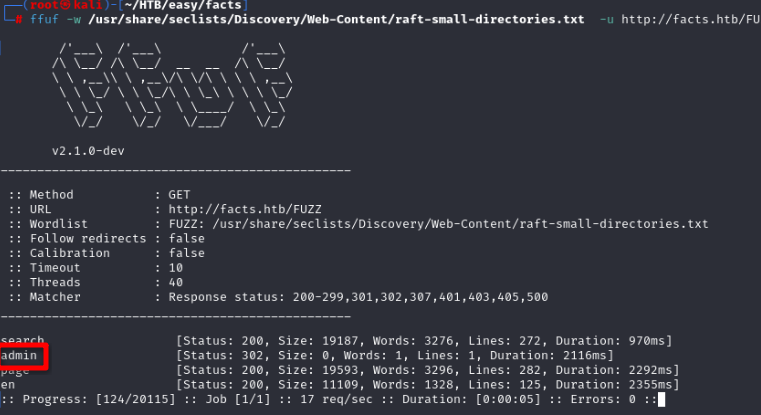Click the Timeout value 10

176,267
